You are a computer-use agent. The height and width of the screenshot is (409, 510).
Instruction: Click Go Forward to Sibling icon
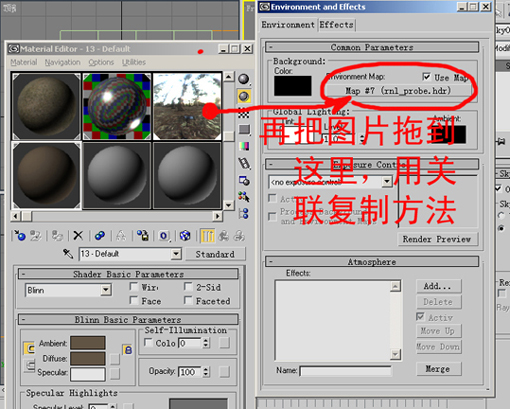(239, 236)
